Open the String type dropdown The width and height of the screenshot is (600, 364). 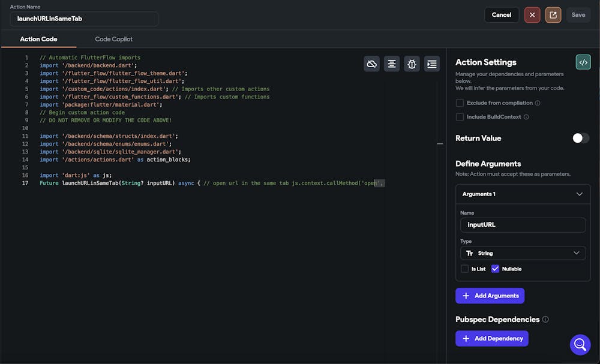click(523, 253)
